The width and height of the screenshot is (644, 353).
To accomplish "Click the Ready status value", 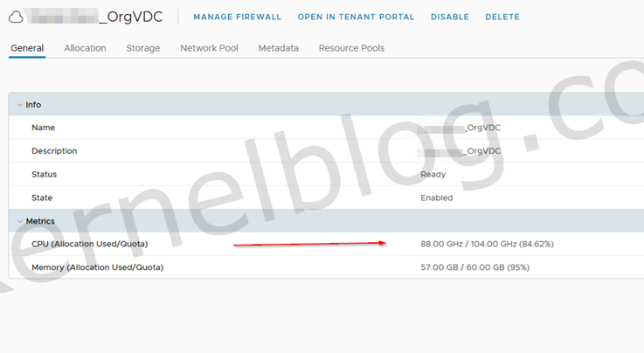I will tap(433, 174).
